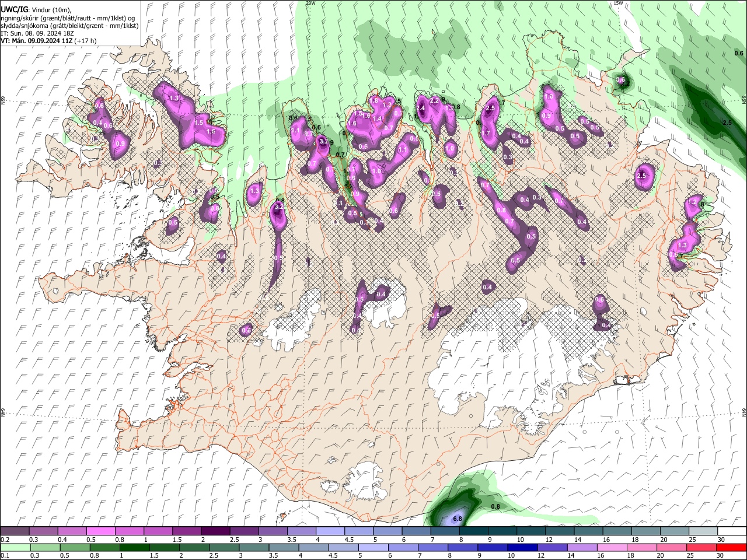The height and width of the screenshot is (560, 747).
Task: Click the '30' label in the upper legend row
Action: [721, 540]
